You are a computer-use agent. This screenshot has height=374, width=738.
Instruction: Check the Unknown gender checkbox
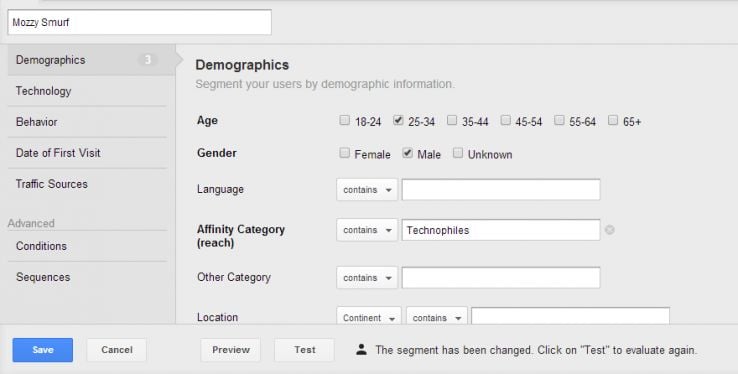(x=457, y=153)
